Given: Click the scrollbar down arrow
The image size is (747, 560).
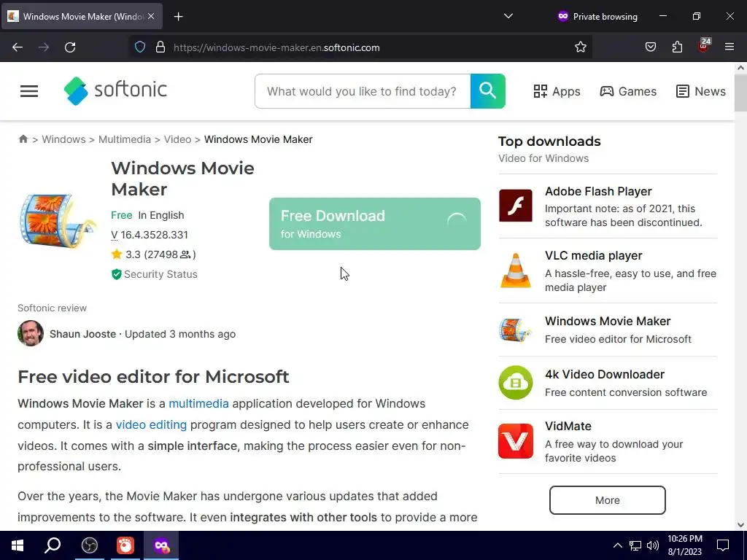Looking at the screenshot, I should [740, 525].
